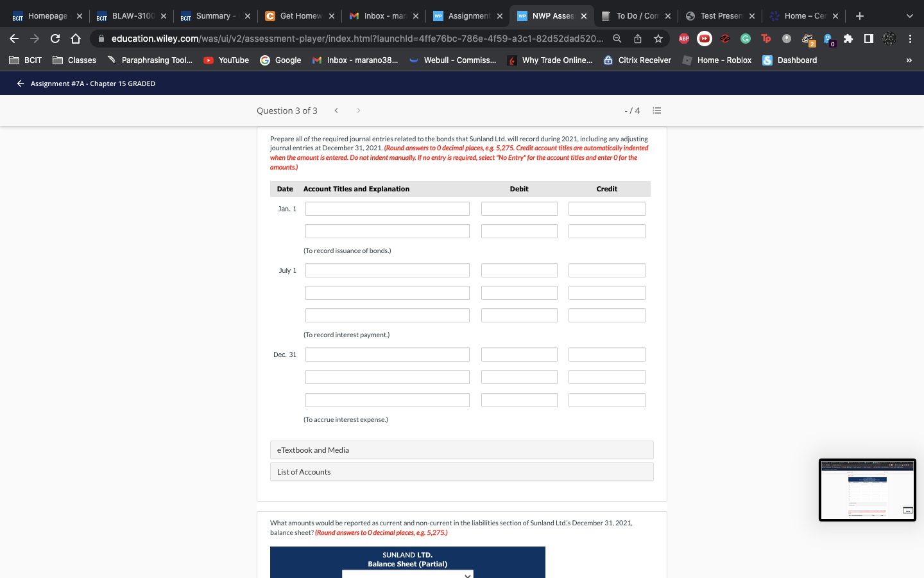Go to the next question

click(x=359, y=110)
